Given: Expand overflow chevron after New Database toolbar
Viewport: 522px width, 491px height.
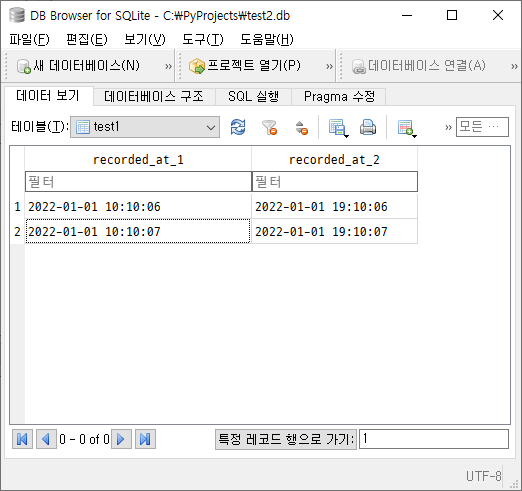Looking at the screenshot, I should 169,66.
